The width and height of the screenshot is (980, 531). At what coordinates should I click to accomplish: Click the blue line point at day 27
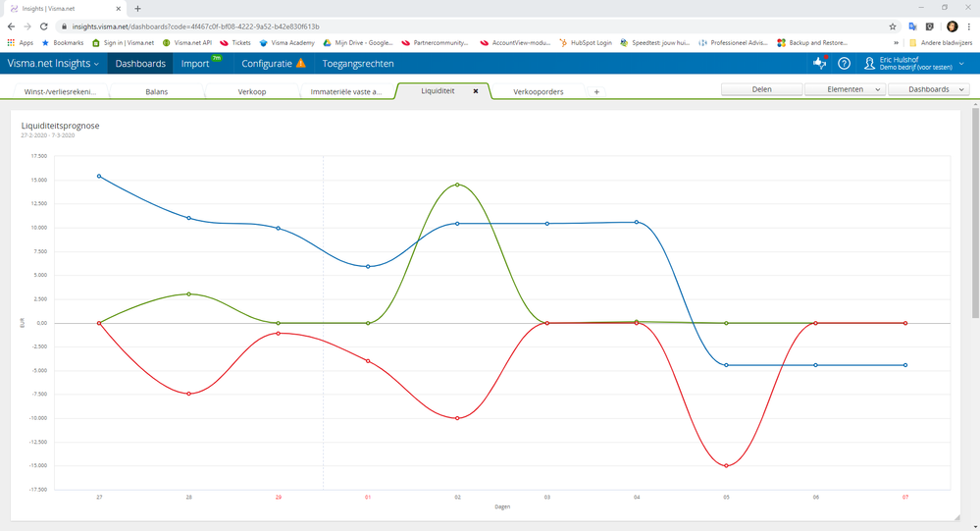[99, 177]
